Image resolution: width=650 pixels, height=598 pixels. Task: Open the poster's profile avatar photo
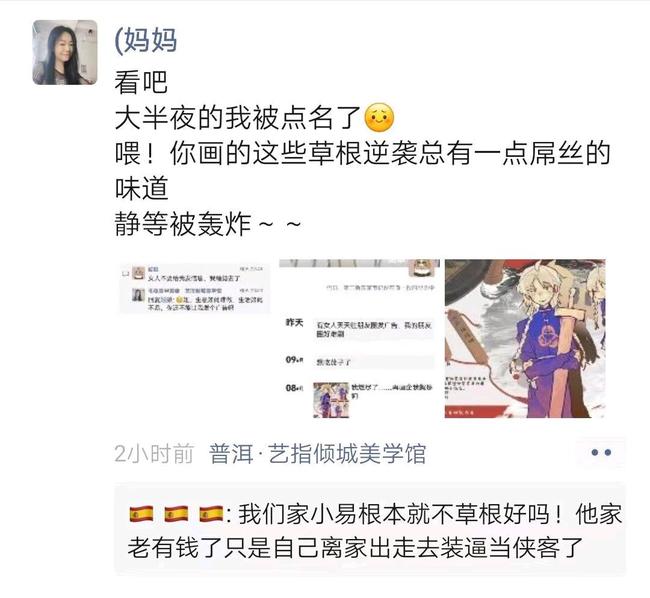[65, 52]
